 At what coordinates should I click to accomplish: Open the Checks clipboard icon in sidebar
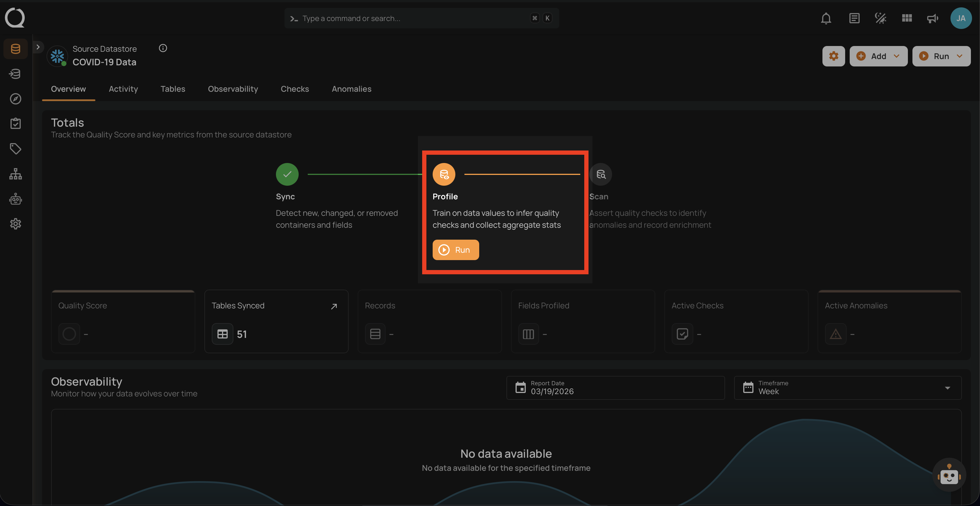click(x=15, y=123)
